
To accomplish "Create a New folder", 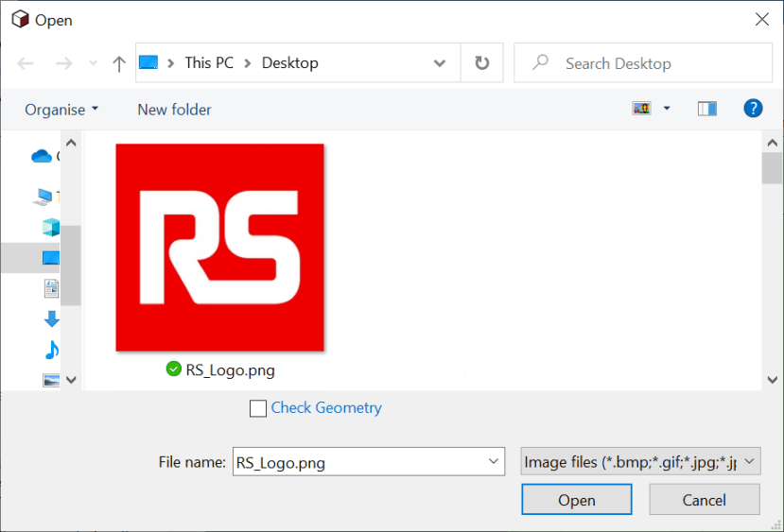I will click(174, 110).
